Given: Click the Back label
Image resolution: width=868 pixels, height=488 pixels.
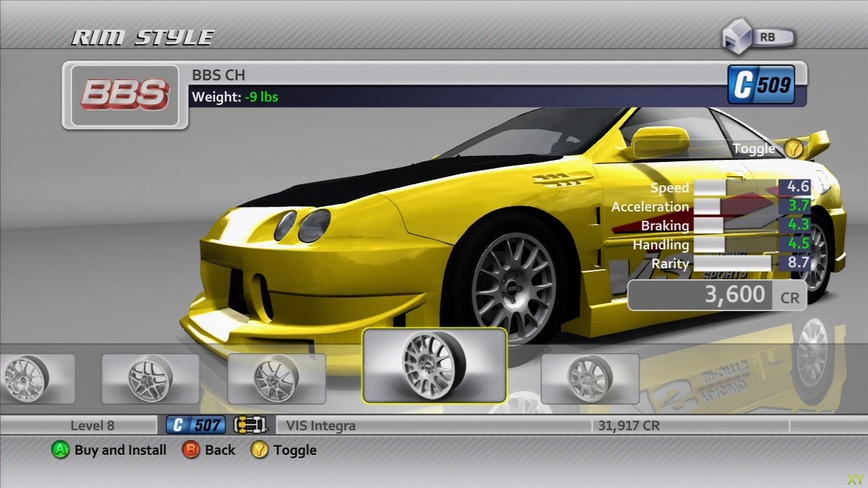Looking at the screenshot, I should [220, 450].
